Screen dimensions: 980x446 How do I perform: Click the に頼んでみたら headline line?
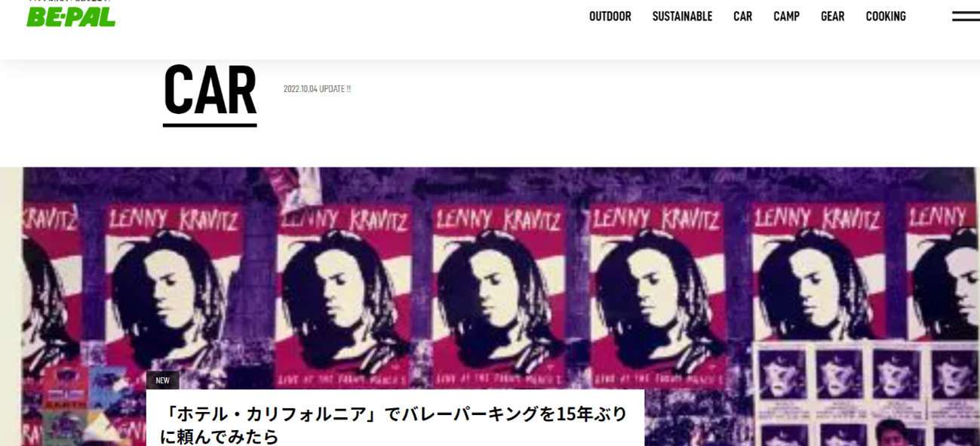pyautogui.click(x=220, y=436)
